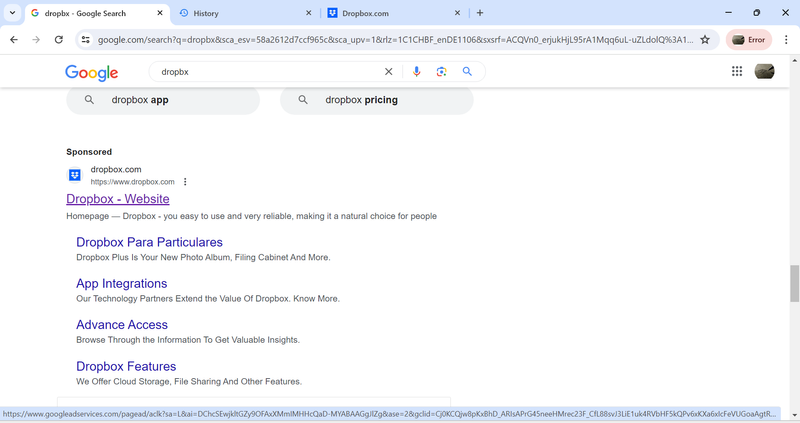This screenshot has height=423, width=800.
Task: Click the Dropbox favicon in sponsored result
Action: (74, 176)
